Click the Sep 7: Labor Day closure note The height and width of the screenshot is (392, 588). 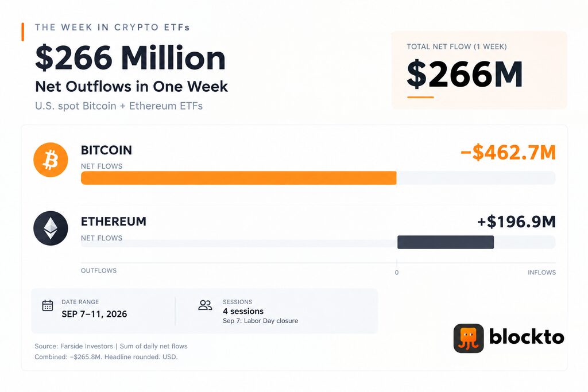pyautogui.click(x=260, y=321)
